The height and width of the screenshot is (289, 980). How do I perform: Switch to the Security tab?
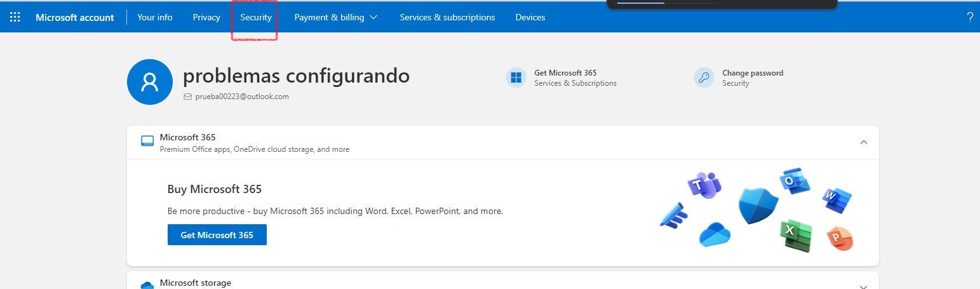pos(256,17)
